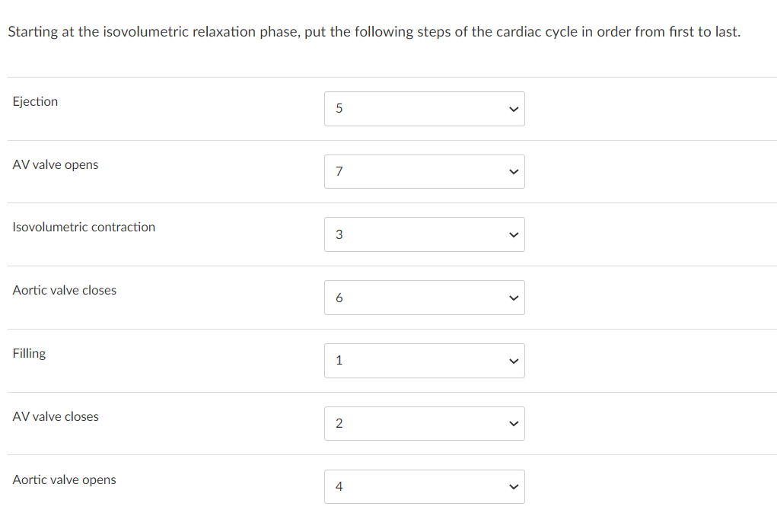Image resolution: width=777 pixels, height=532 pixels.
Task: Open the dropdown showing 1 for Filling
Action: 424,360
